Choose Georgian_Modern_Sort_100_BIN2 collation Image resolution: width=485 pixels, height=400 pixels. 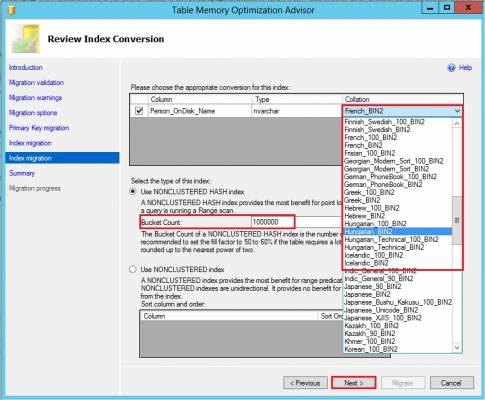(394, 161)
